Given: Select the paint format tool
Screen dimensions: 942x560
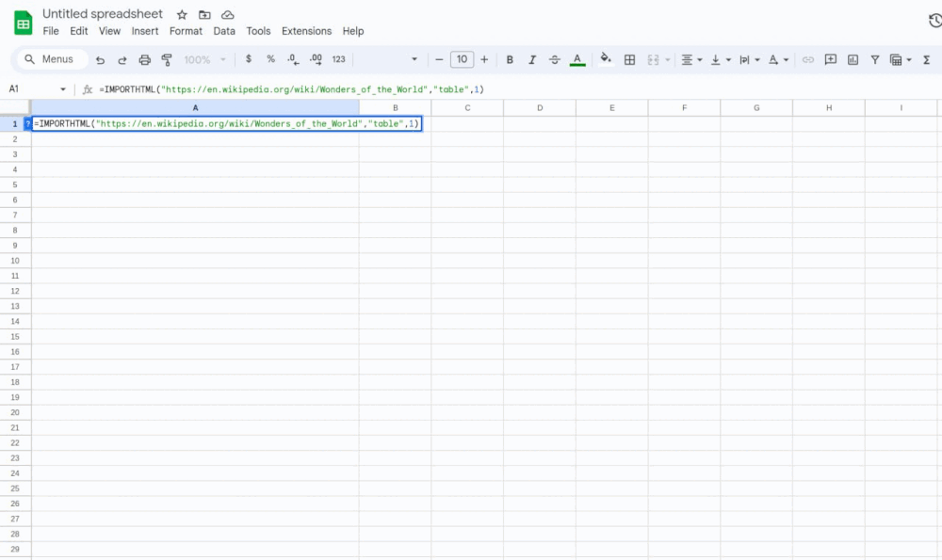Looking at the screenshot, I should [x=167, y=59].
